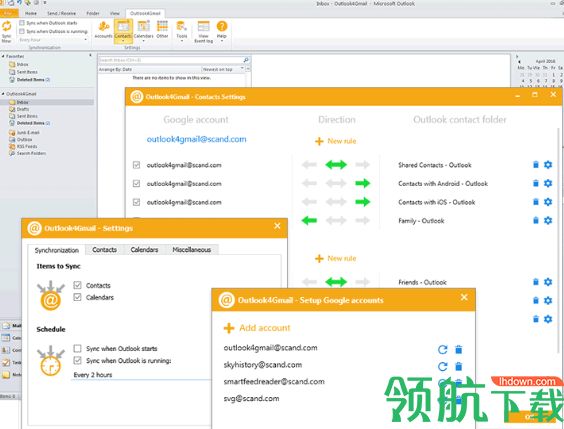Click Add account in Setup Google accounts
This screenshot has width=564, height=429.
pyautogui.click(x=257, y=328)
